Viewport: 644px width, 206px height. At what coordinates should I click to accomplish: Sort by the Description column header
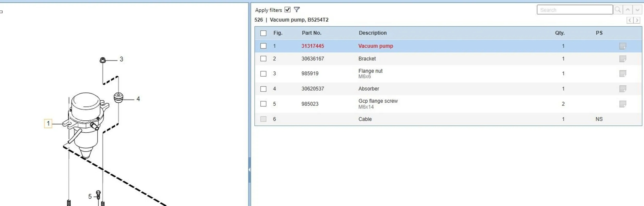372,33
